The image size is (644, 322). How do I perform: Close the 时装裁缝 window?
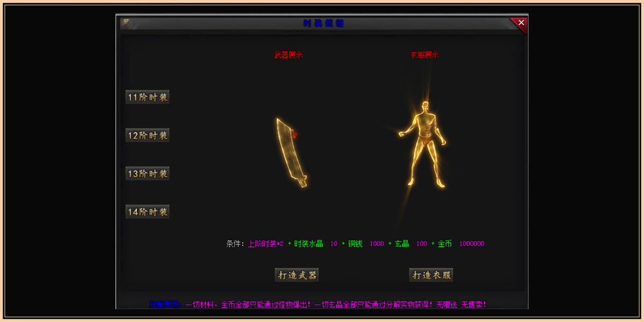[520, 23]
